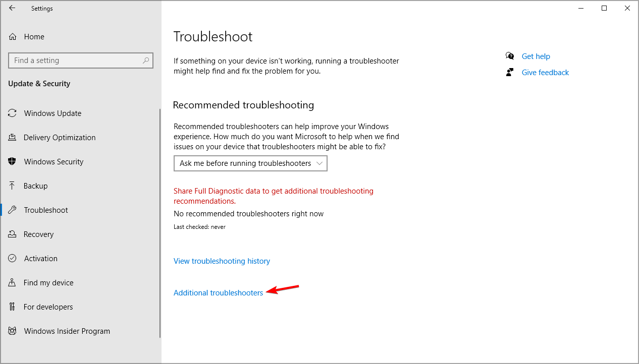Click the Give feedback link

coord(545,73)
